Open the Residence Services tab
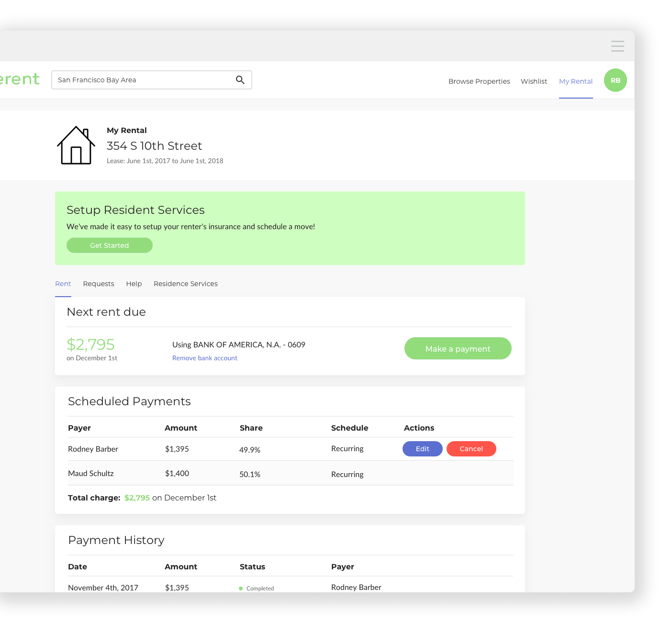672x622 pixels. [186, 284]
